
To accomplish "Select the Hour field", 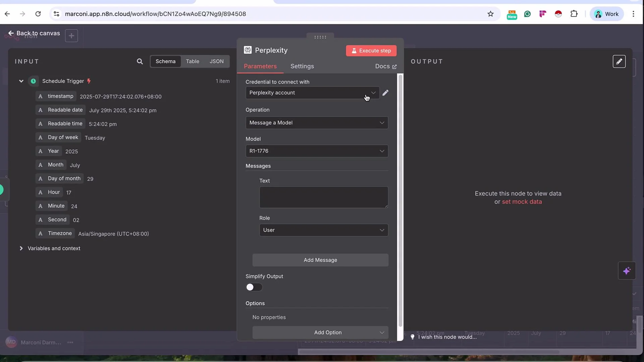I will coord(49,192).
